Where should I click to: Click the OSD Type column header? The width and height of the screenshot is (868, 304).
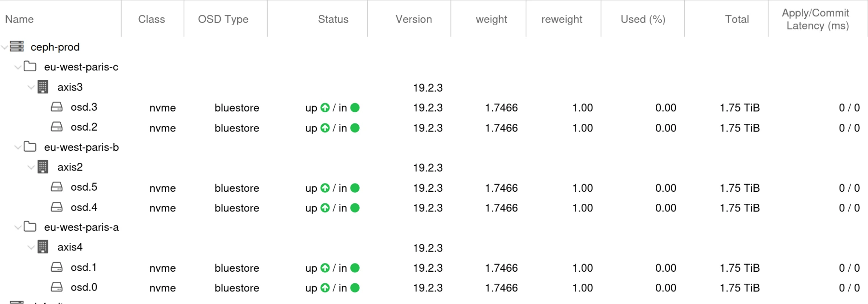[223, 19]
